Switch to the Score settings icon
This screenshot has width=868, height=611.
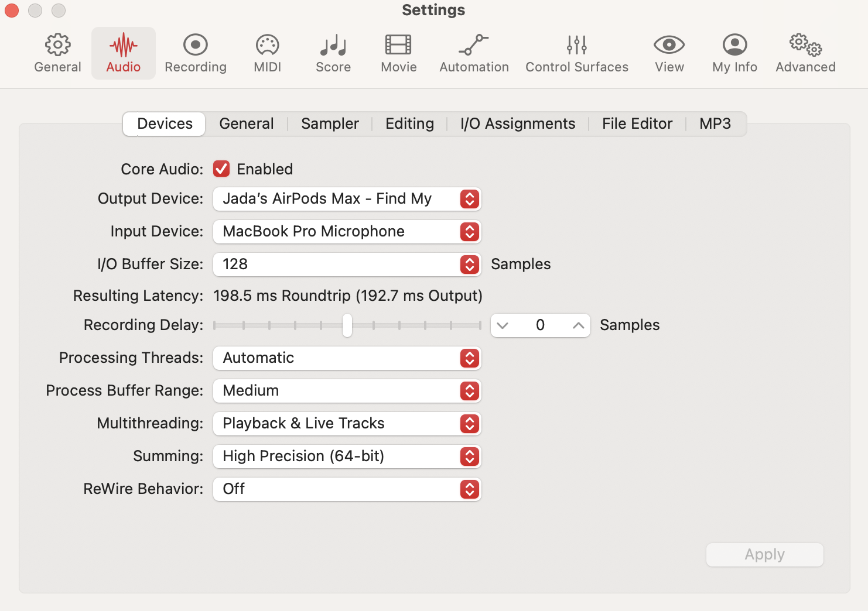click(x=333, y=45)
